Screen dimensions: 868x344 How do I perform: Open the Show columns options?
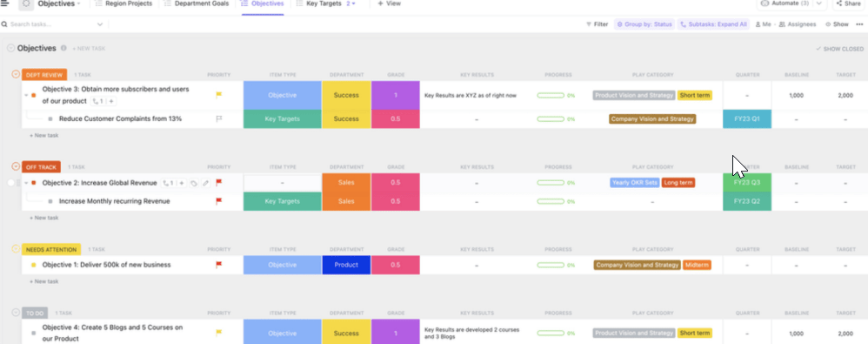(x=837, y=24)
